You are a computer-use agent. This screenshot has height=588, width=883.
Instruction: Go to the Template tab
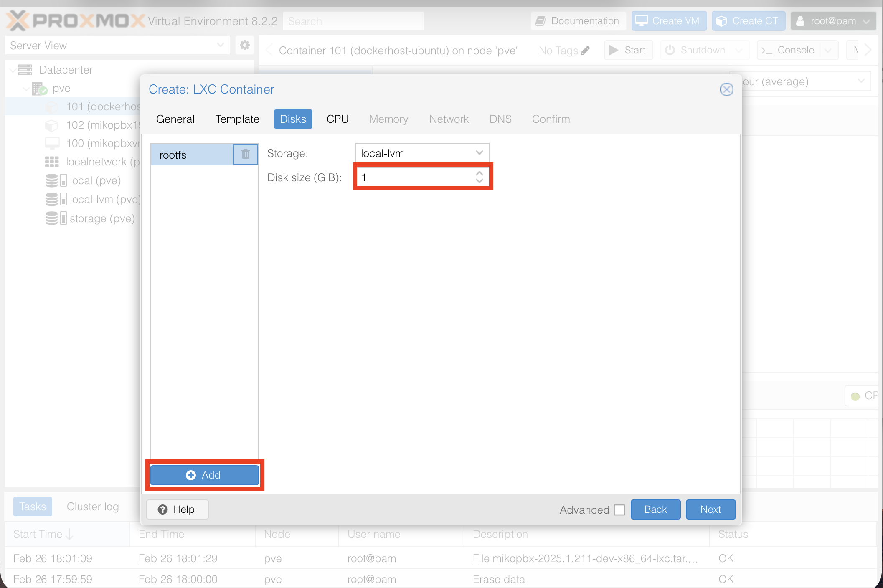tap(237, 119)
